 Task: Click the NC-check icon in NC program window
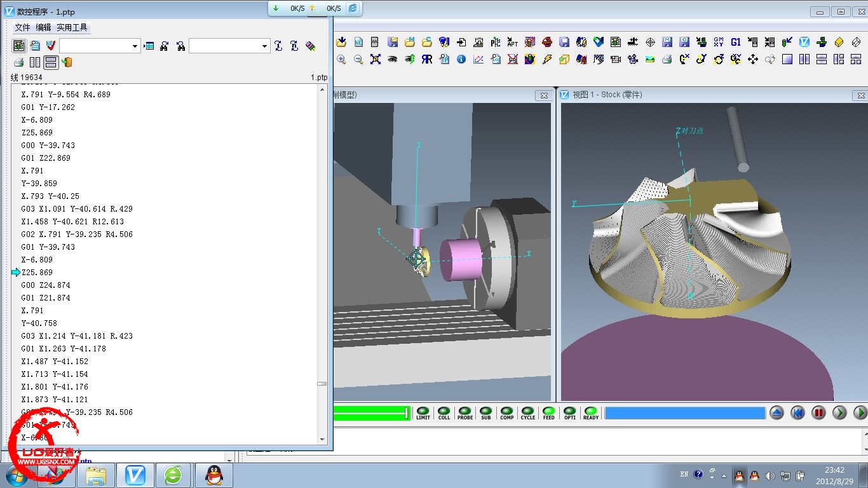tap(51, 46)
